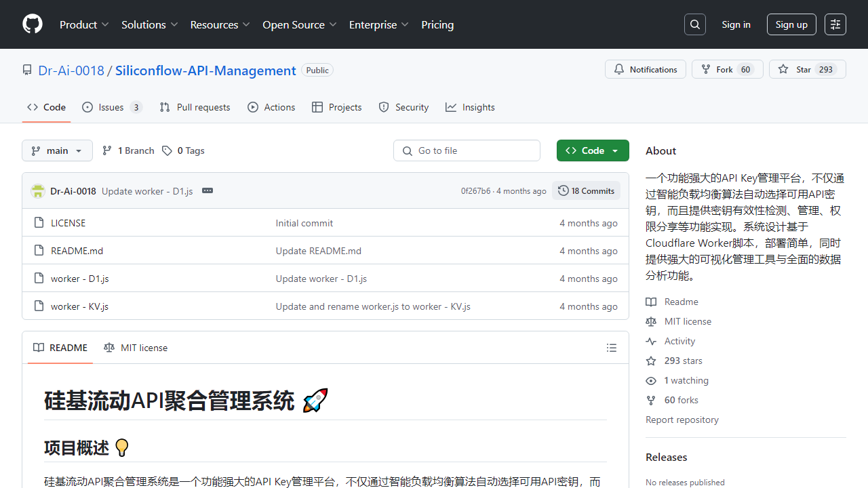Open commit hash 0f267b6

point(475,191)
